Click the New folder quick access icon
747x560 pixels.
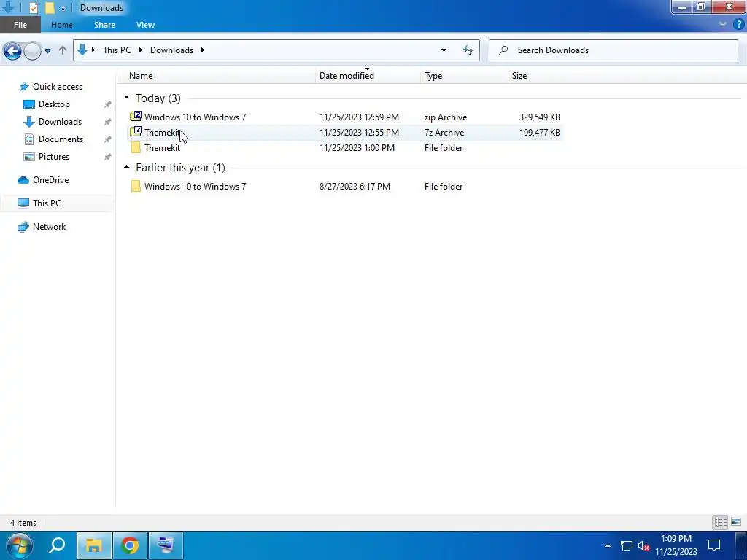[50, 8]
